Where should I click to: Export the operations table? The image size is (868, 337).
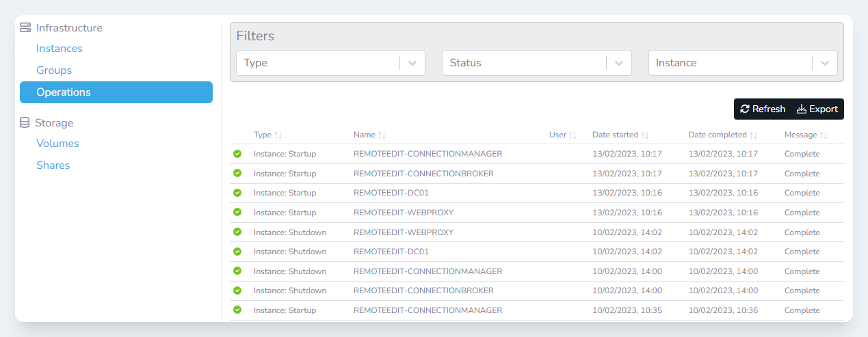tap(817, 109)
